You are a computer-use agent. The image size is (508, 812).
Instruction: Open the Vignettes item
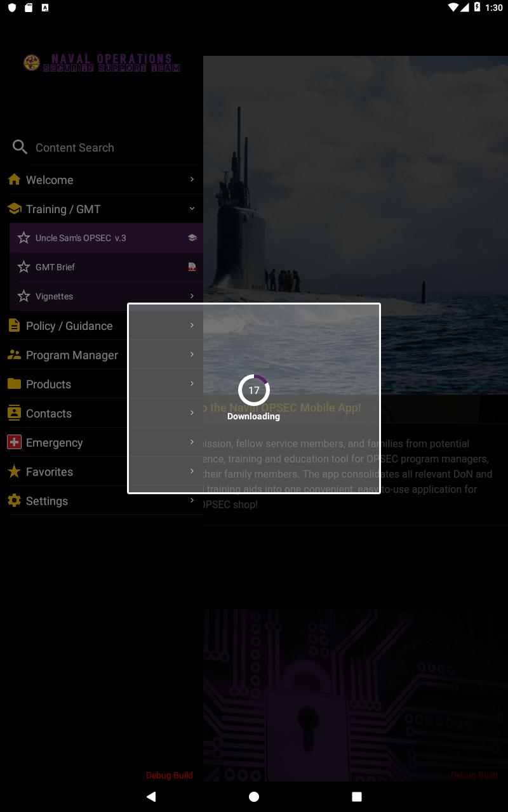pos(106,296)
